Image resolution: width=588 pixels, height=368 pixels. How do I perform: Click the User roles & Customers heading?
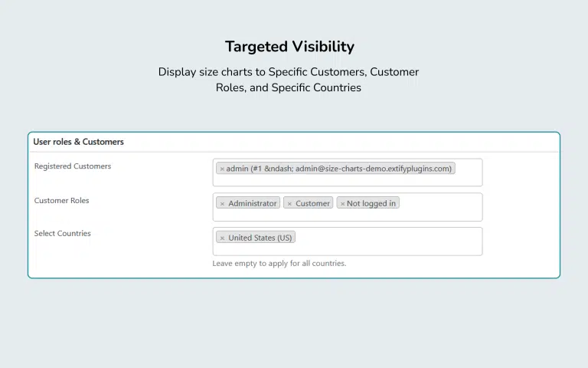coord(78,142)
